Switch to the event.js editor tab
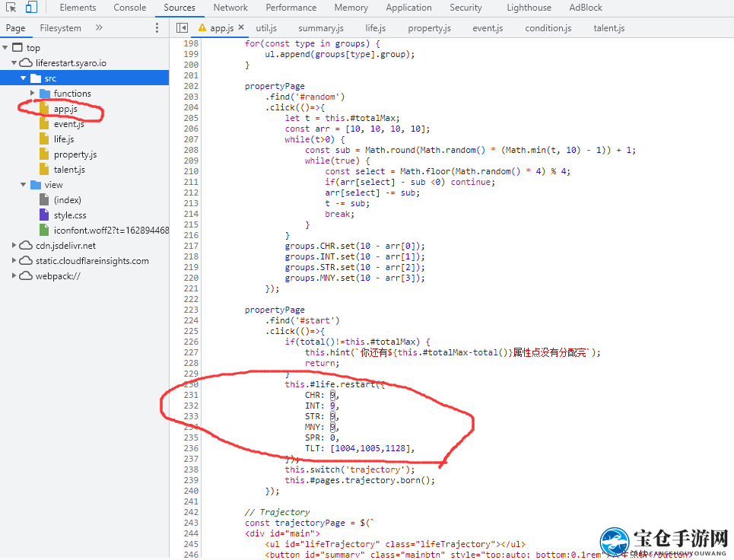Screen dimensions: 734x560 coord(488,28)
